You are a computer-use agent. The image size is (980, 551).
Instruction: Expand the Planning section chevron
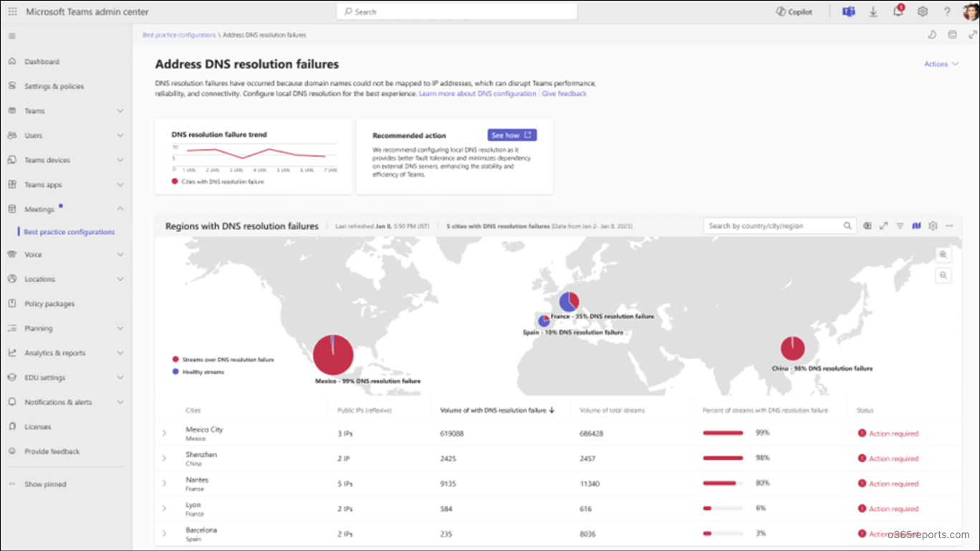click(120, 328)
